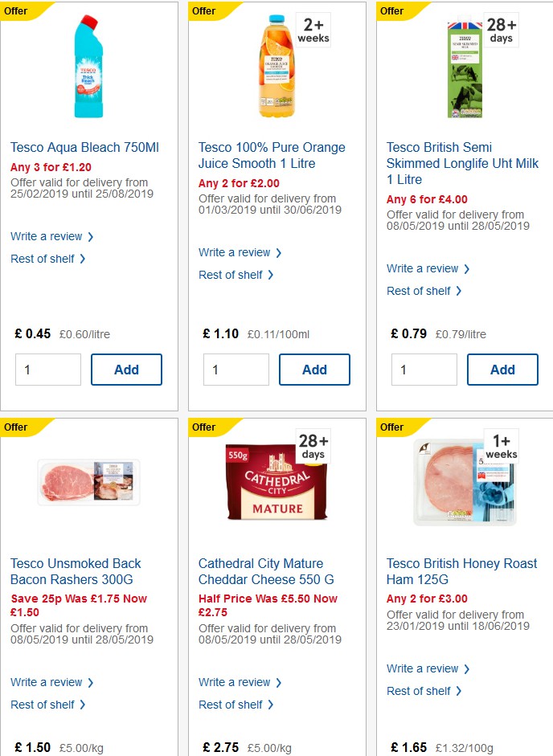Click the bacon rashers product photo

(x=88, y=484)
